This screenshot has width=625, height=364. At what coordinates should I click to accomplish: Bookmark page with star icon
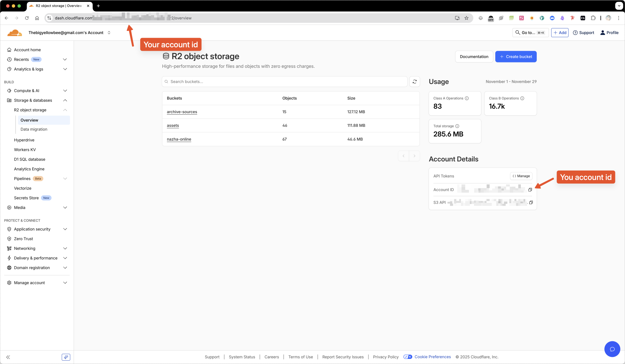coord(466,18)
